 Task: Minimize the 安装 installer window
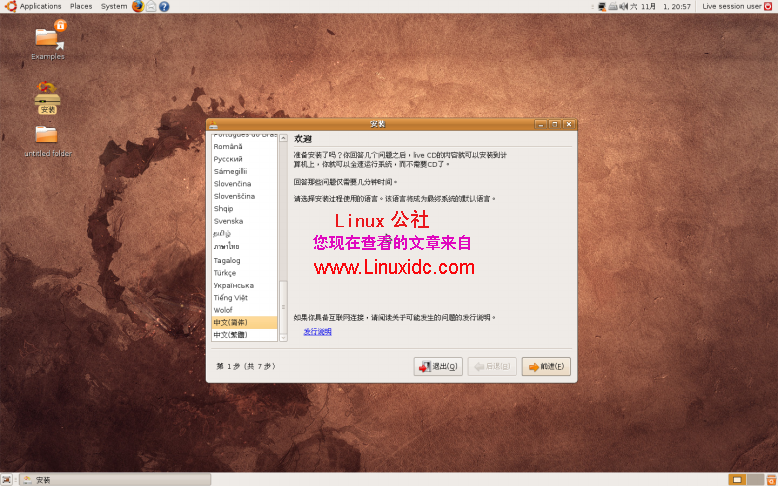[x=541, y=124]
